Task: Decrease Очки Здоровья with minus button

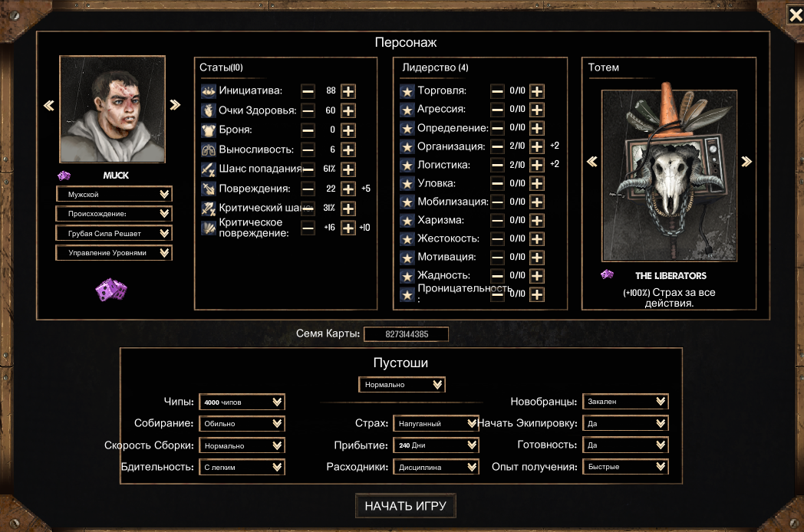Action: [x=308, y=110]
